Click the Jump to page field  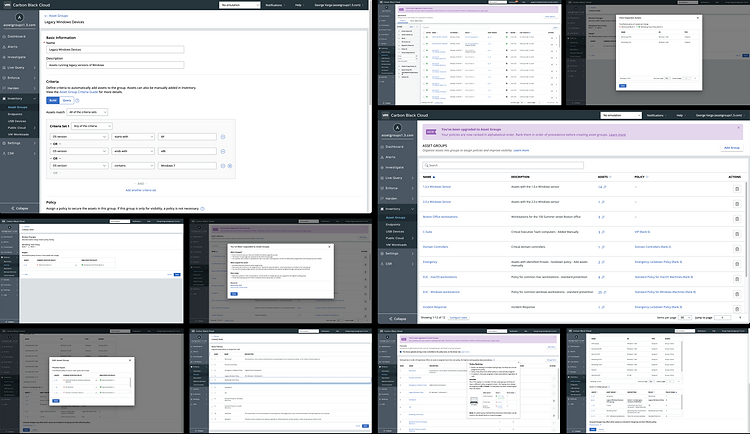(722, 318)
